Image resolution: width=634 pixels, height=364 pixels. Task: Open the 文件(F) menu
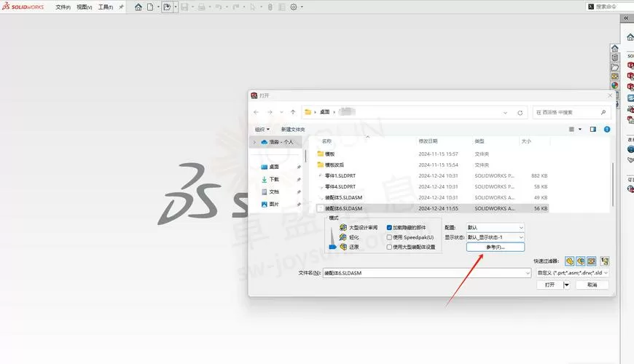pos(63,7)
